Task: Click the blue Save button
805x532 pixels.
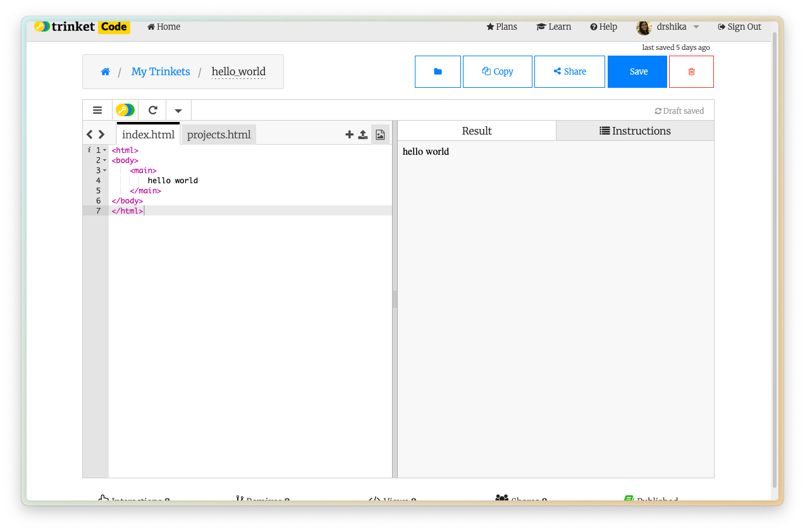Action: pos(637,71)
